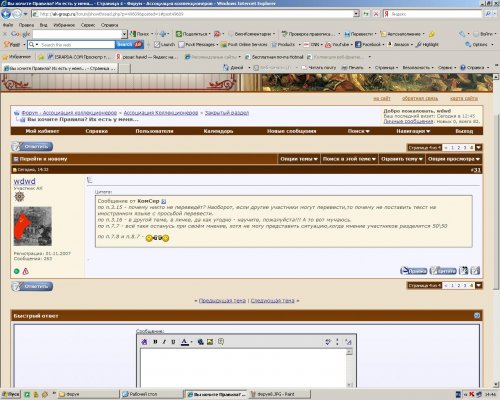Collapse the quick reply panel icon
Viewport: 500px width, 400px height.
pos(477,316)
